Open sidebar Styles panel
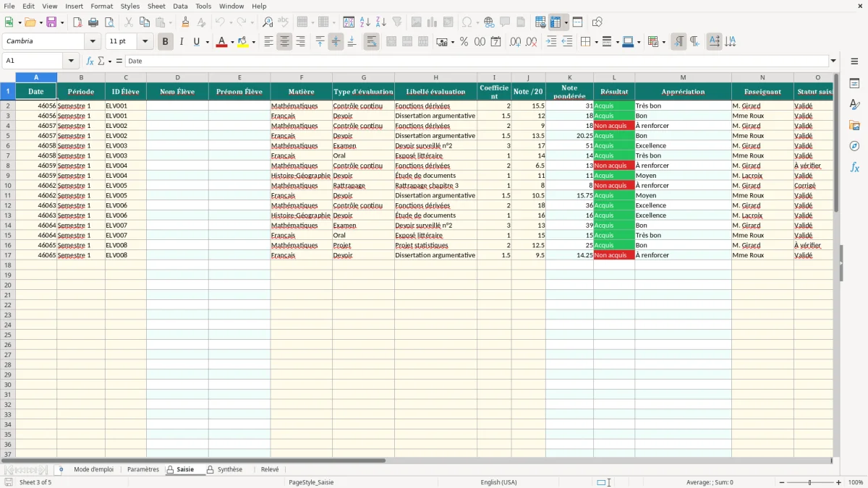This screenshot has height=488, width=868. (x=854, y=105)
